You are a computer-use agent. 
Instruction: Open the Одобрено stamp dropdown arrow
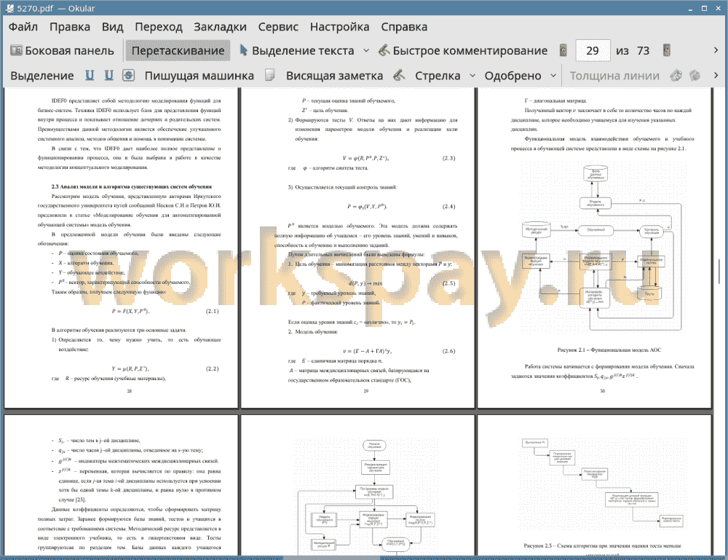click(x=553, y=76)
